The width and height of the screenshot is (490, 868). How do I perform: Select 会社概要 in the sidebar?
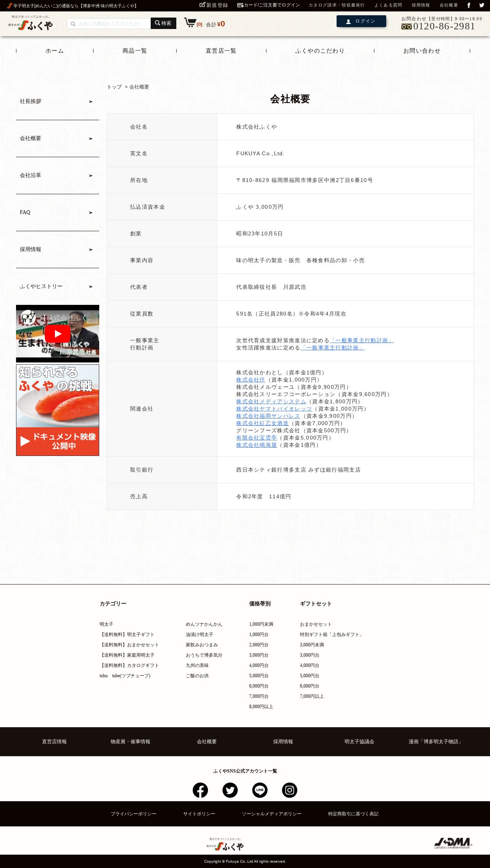tap(58, 138)
